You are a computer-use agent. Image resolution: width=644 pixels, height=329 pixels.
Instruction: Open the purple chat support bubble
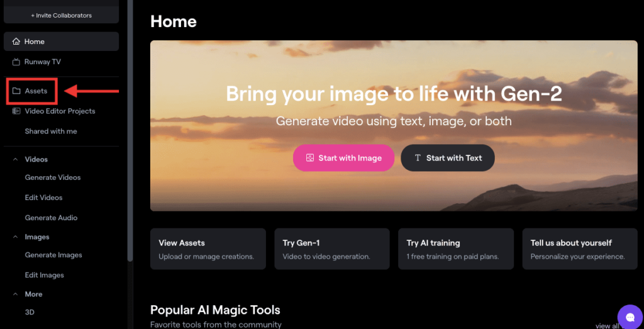[630, 317]
